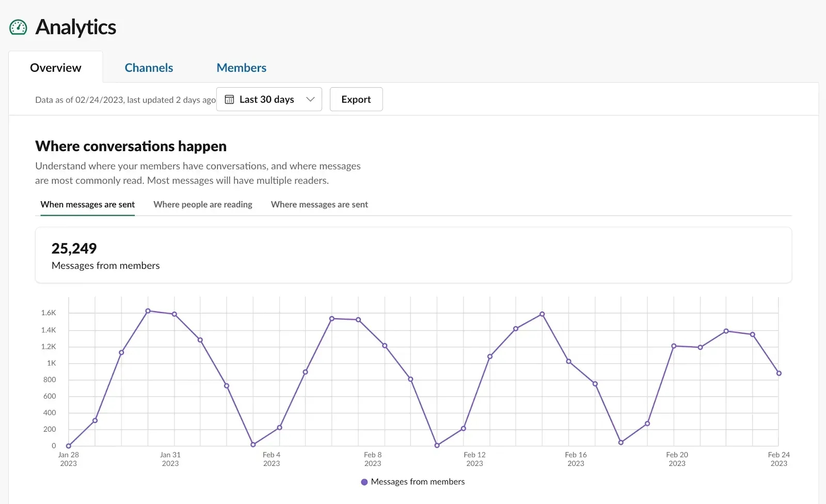
Task: Switch to the Overview tab
Action: (56, 68)
